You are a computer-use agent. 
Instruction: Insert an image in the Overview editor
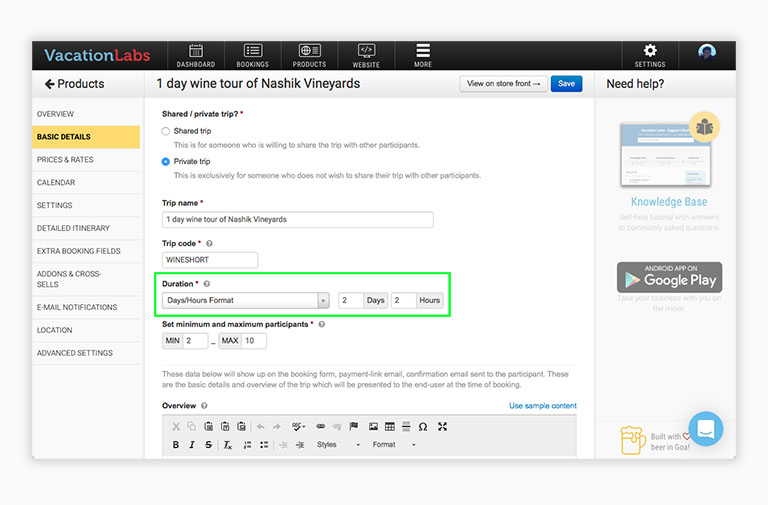[x=373, y=426]
